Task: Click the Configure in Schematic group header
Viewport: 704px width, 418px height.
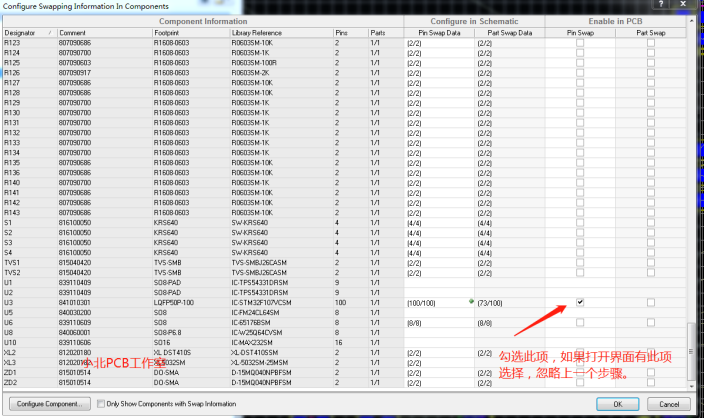Action: [474, 21]
